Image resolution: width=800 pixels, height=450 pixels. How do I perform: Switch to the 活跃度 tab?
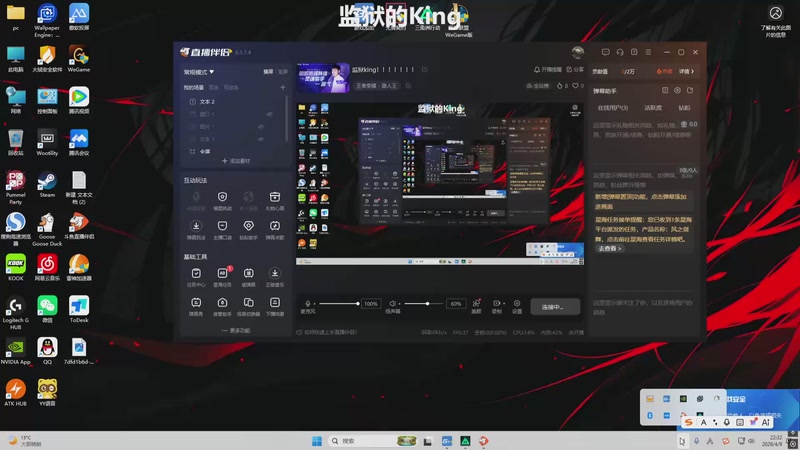tap(653, 108)
